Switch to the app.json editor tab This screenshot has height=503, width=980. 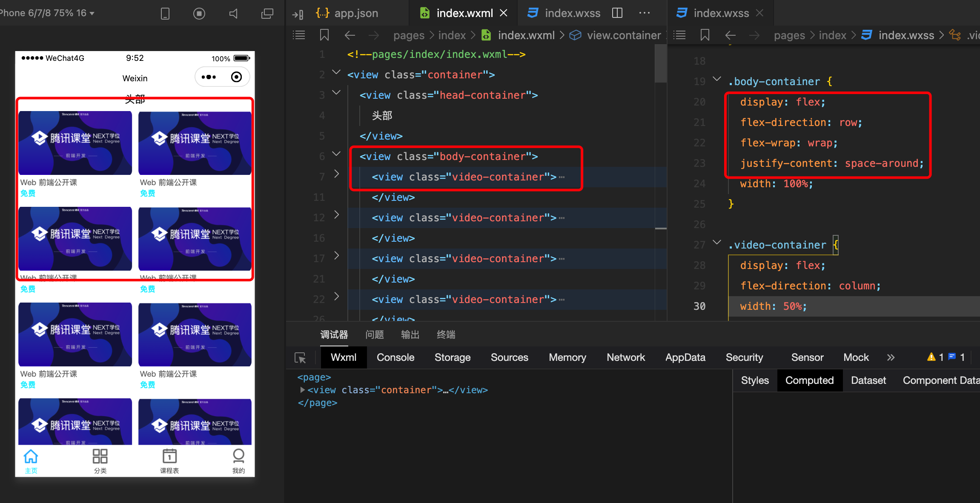tap(347, 13)
